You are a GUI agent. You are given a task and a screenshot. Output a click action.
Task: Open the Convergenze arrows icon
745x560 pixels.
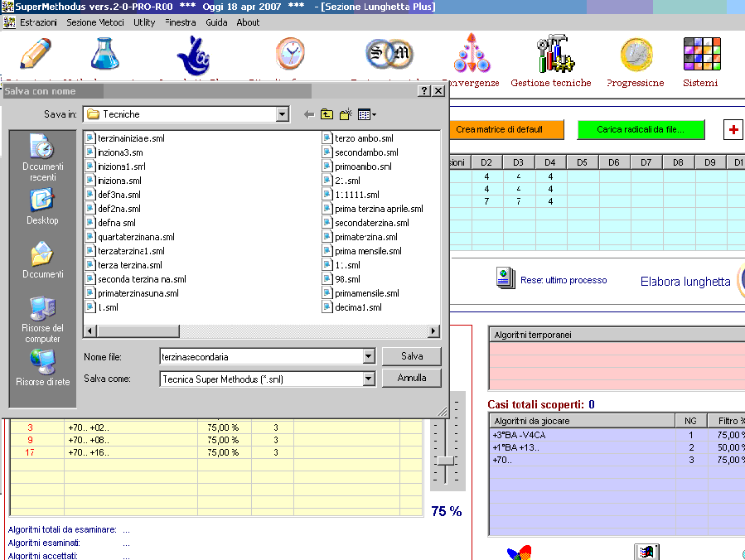pos(472,53)
